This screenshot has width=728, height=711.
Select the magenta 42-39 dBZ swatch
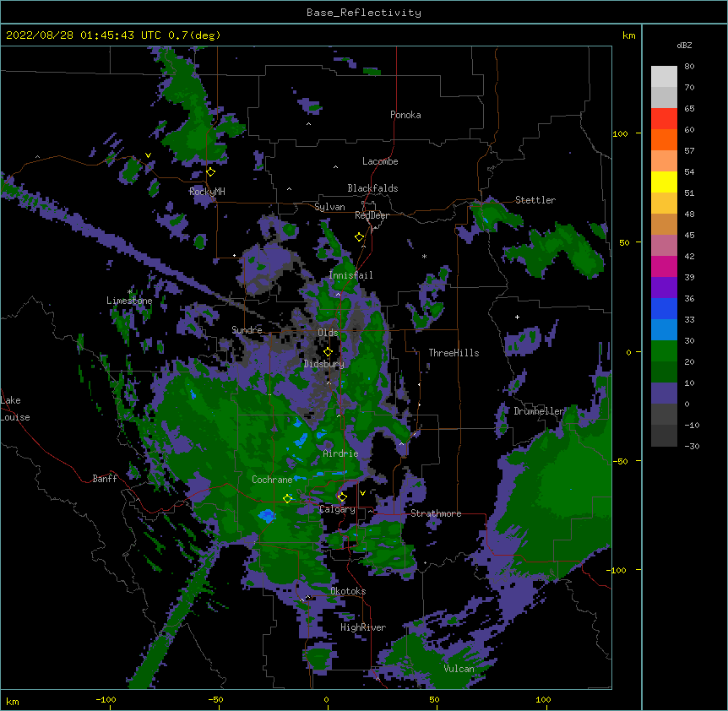664,266
